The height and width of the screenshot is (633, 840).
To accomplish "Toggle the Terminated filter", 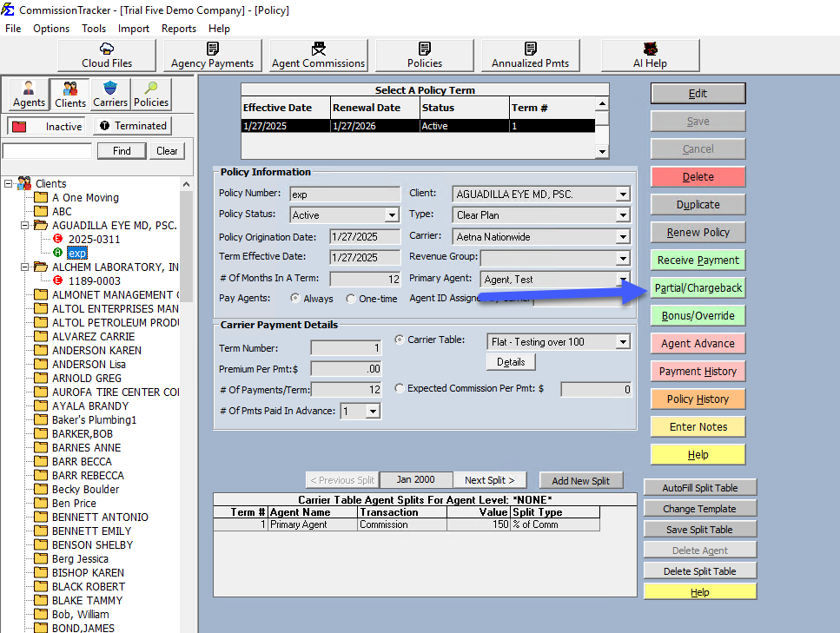I will pos(132,125).
